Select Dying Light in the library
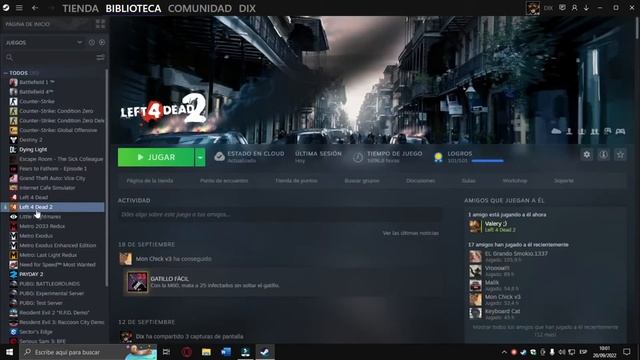 (x=33, y=149)
